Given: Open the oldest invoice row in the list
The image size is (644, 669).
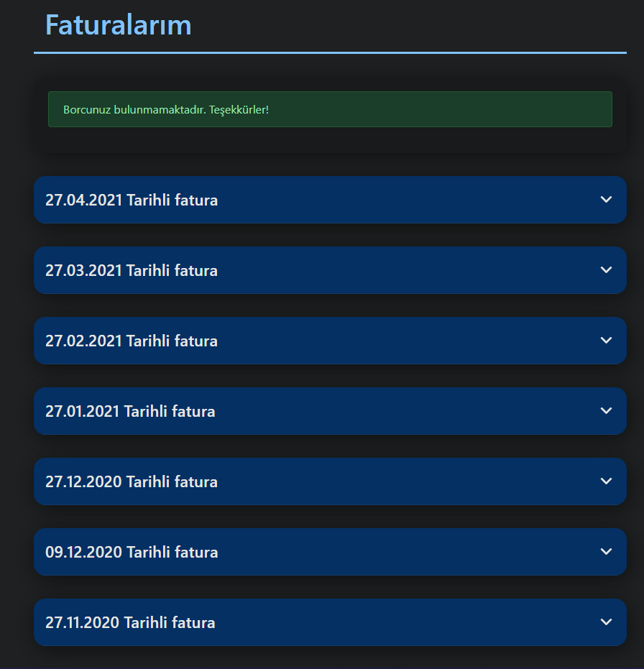Looking at the screenshot, I should [330, 622].
